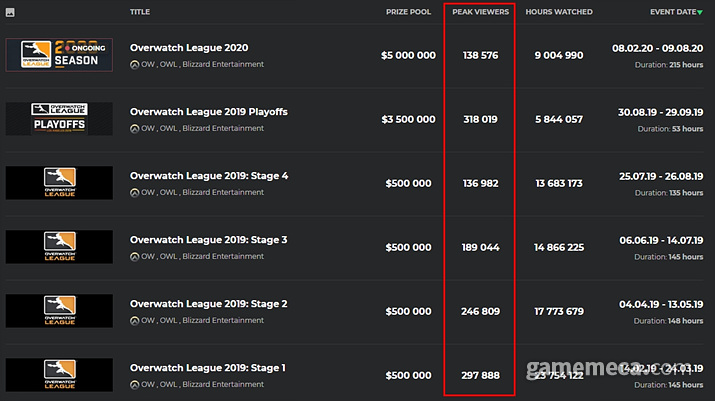Sort table by Peak Viewers header

pyautogui.click(x=479, y=12)
